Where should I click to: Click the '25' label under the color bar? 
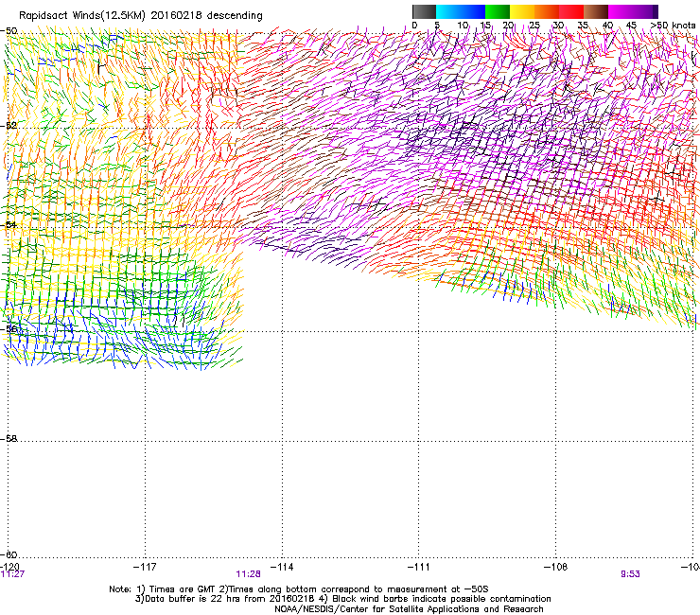(534, 26)
